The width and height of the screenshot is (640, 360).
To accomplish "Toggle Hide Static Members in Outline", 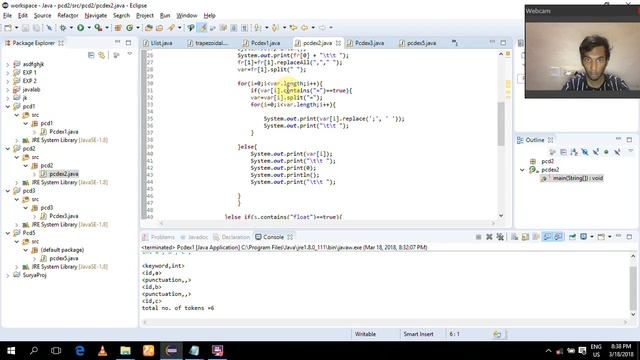I will click(596, 152).
